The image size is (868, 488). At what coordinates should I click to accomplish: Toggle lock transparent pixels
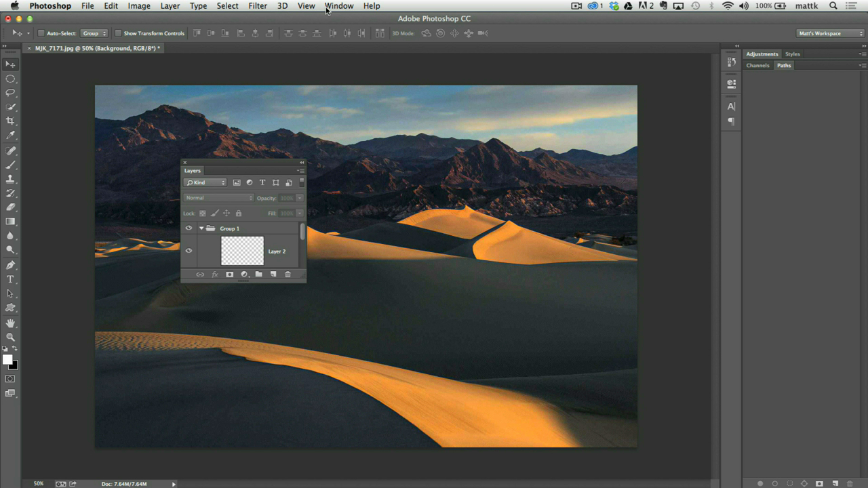click(x=202, y=213)
